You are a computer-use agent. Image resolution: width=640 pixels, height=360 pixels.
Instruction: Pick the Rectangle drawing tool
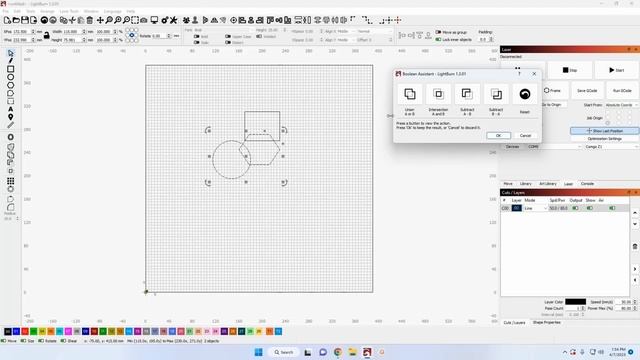[x=11, y=69]
